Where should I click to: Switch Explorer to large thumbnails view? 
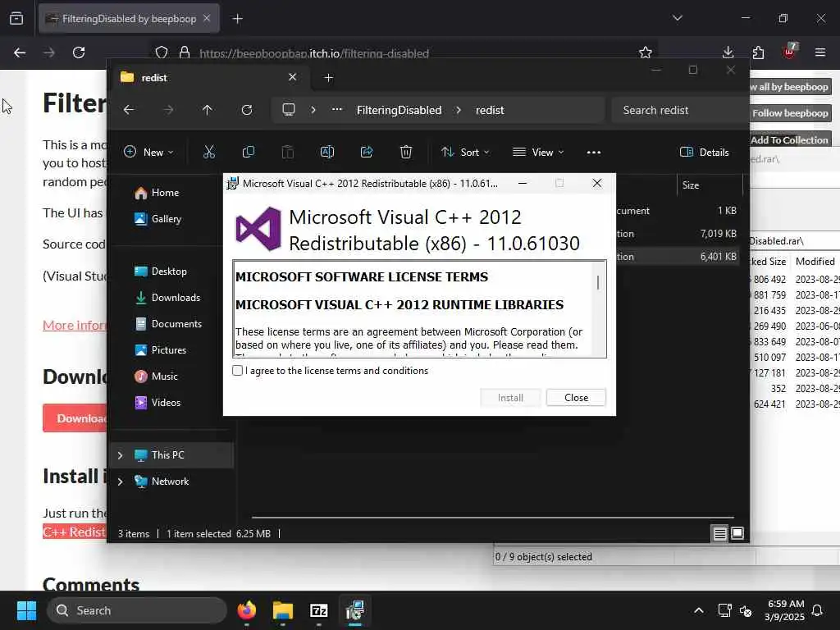[x=737, y=533]
